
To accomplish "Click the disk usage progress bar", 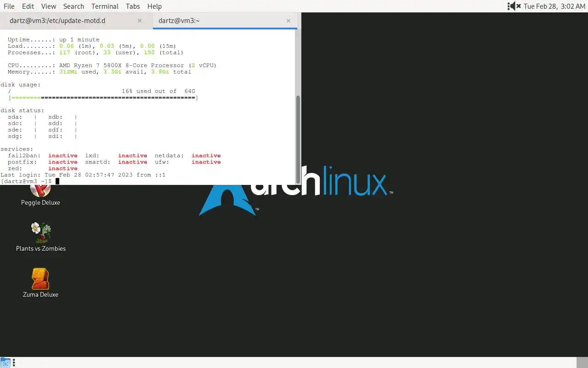I will (103, 98).
